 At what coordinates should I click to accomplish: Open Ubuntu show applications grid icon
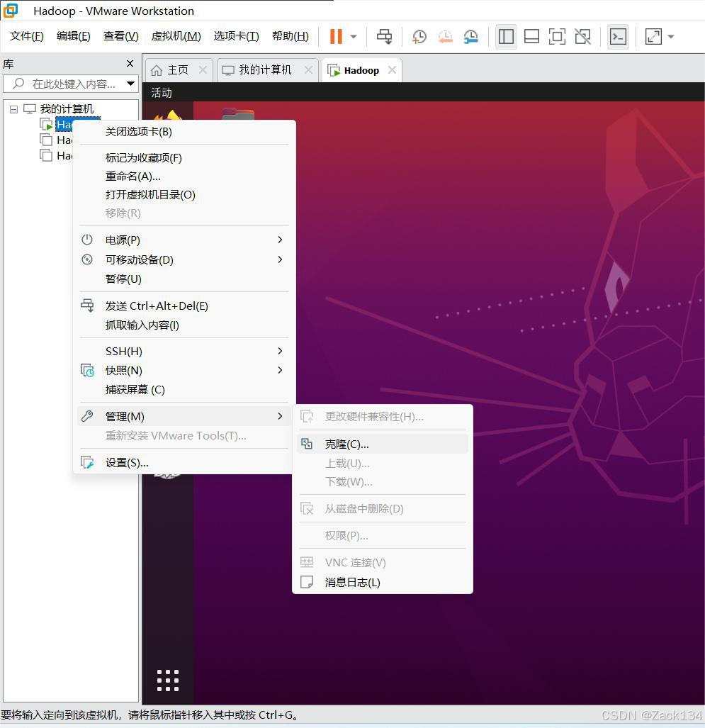[167, 681]
